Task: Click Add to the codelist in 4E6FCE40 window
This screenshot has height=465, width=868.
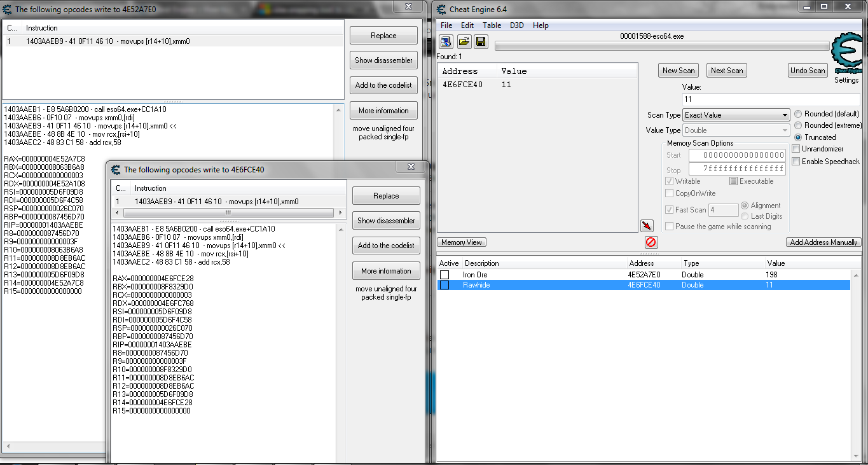Action: (x=386, y=246)
